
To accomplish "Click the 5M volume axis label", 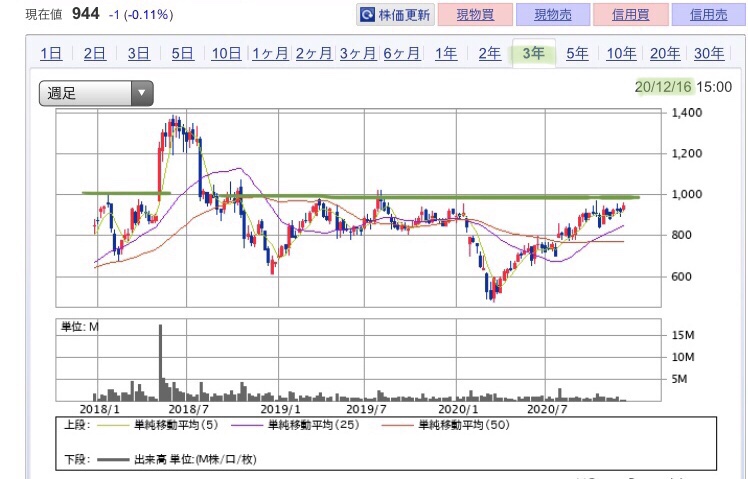I will click(679, 379).
